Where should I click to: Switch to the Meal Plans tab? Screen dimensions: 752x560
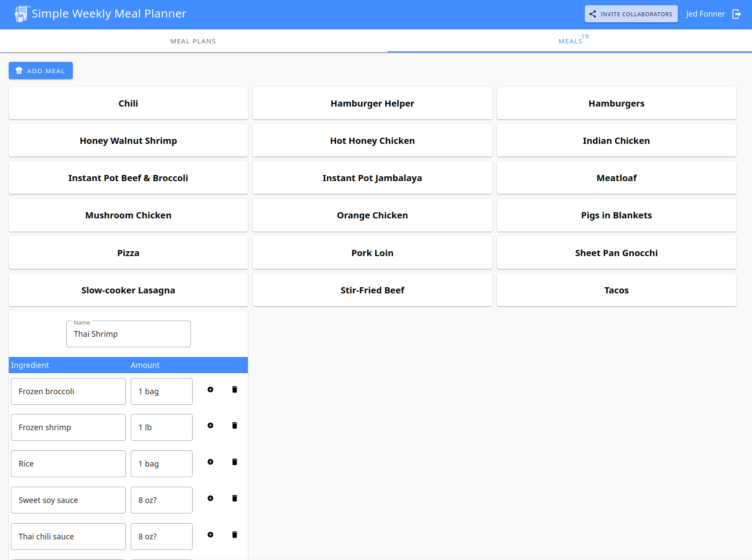(x=193, y=41)
